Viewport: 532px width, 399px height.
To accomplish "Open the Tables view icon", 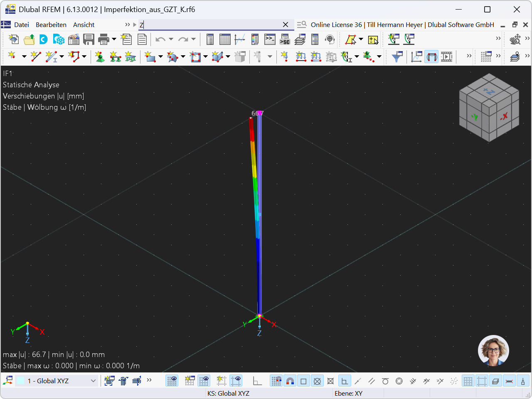I will pos(224,39).
